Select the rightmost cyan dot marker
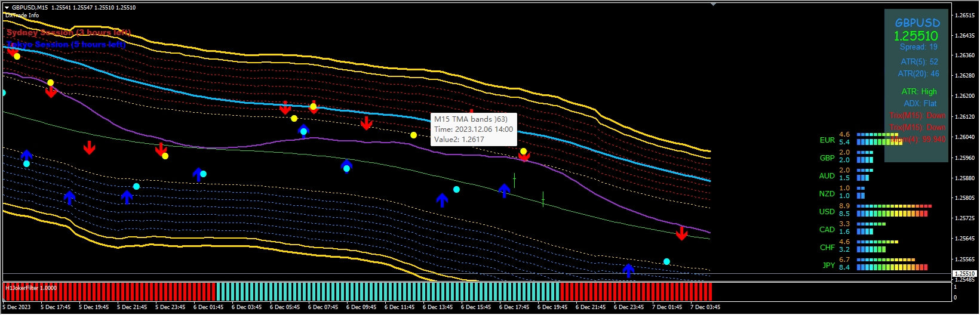 666,261
